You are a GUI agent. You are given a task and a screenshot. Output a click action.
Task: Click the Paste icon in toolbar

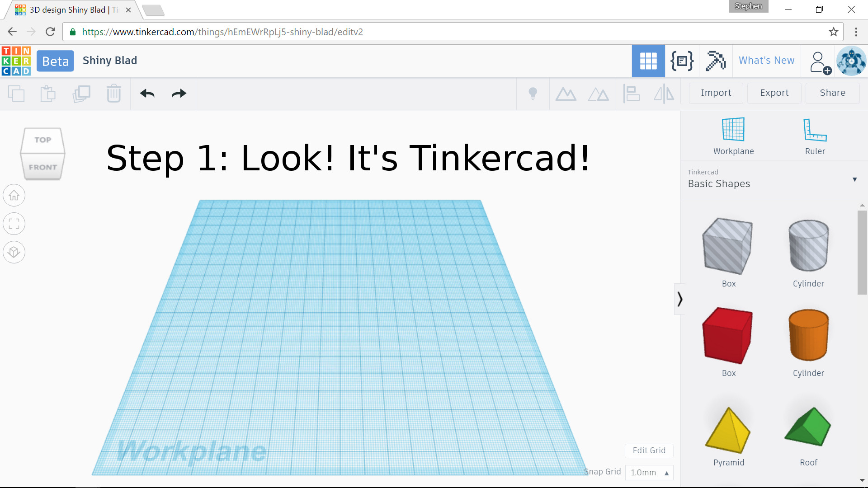click(x=48, y=94)
